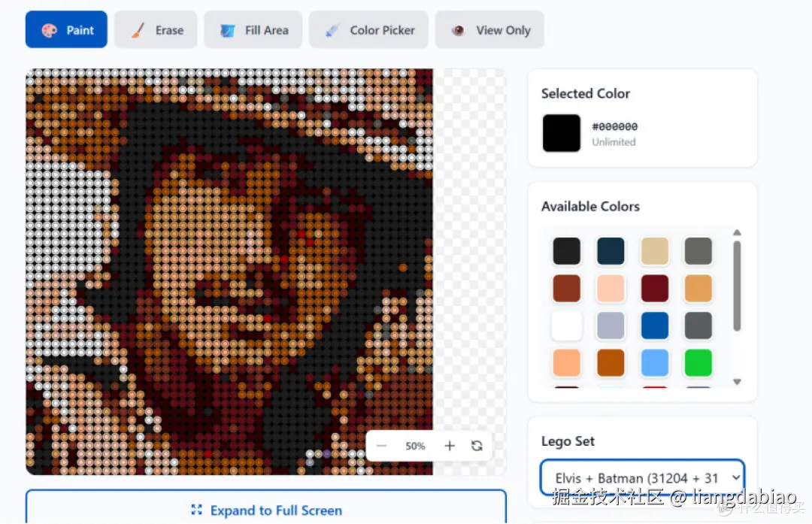The width and height of the screenshot is (812, 524).
Task: Activate the Fill Area tool
Action: pos(253,30)
